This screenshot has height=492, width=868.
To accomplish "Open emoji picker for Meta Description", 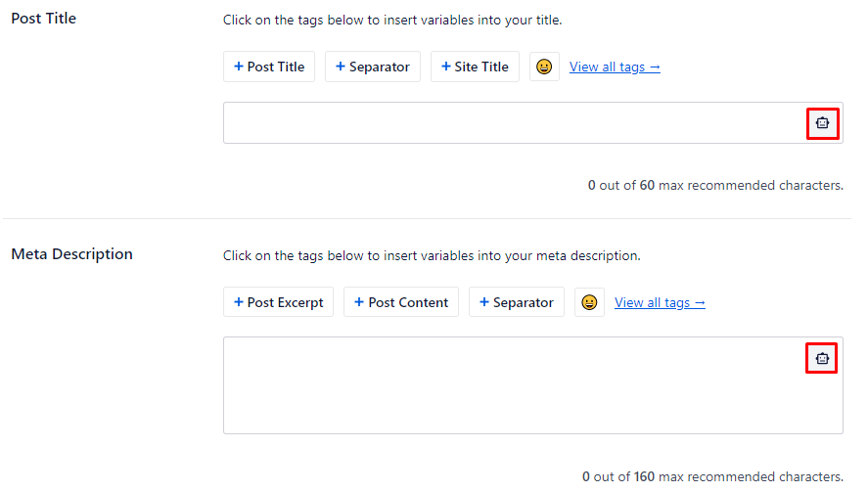I will point(589,302).
